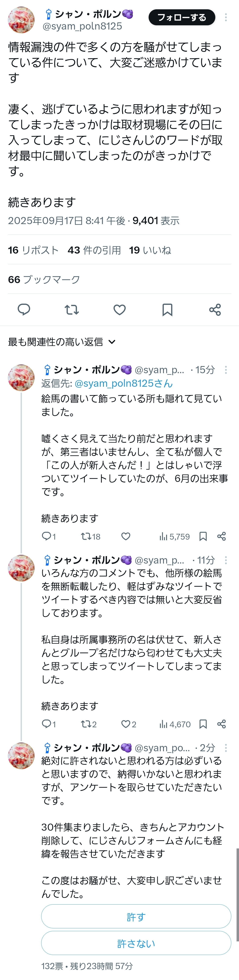Viewport: 239px width, 980px height.
Task: Bookmark the main post
Action: (167, 310)
